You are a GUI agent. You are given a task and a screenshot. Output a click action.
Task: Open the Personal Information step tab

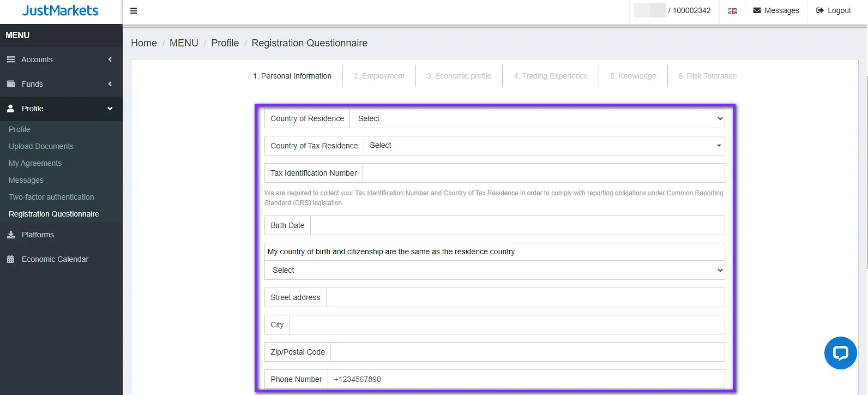pos(292,76)
